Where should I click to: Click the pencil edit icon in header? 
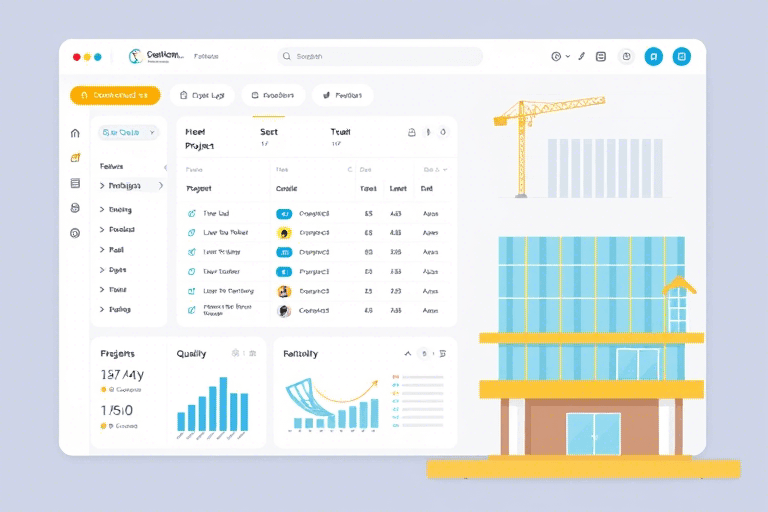click(x=582, y=57)
